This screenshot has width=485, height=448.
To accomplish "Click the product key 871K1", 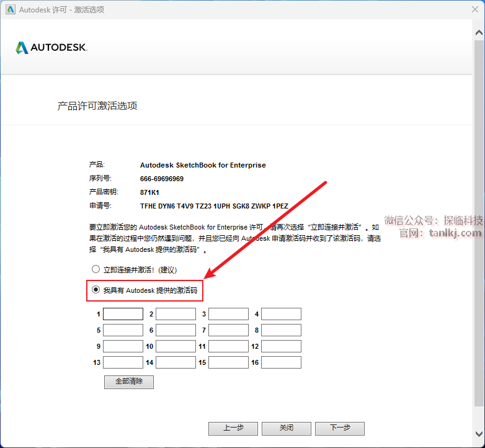I will point(149,192).
